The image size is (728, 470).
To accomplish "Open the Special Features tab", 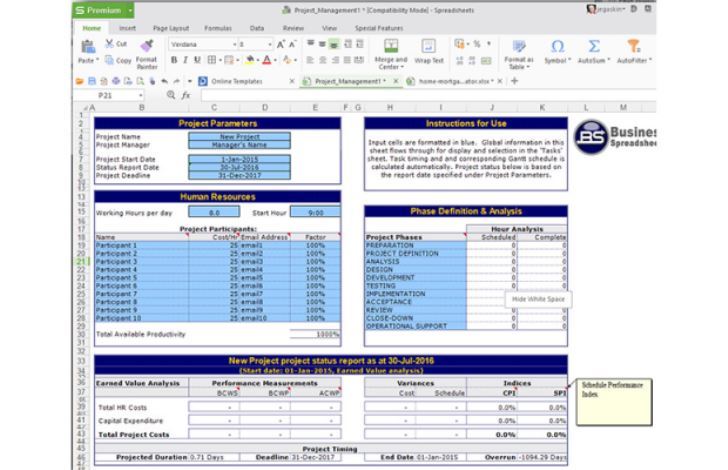I will tap(379, 28).
